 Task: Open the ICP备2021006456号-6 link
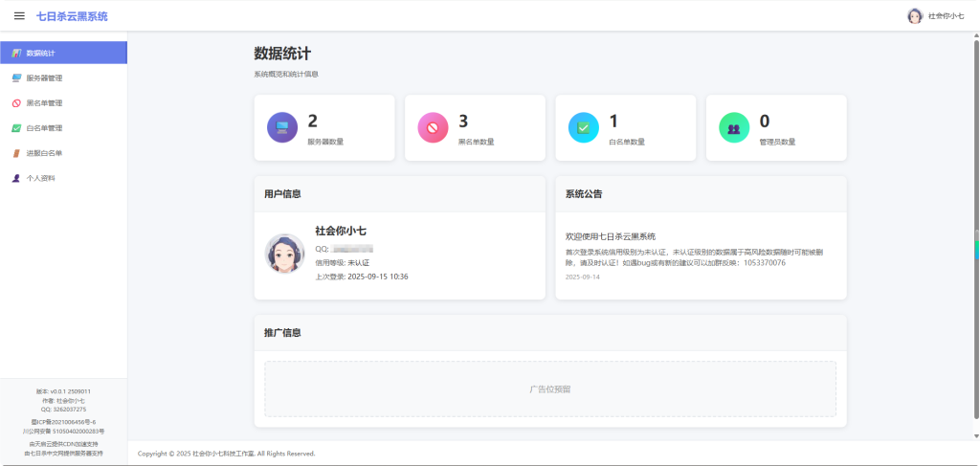tap(63, 422)
